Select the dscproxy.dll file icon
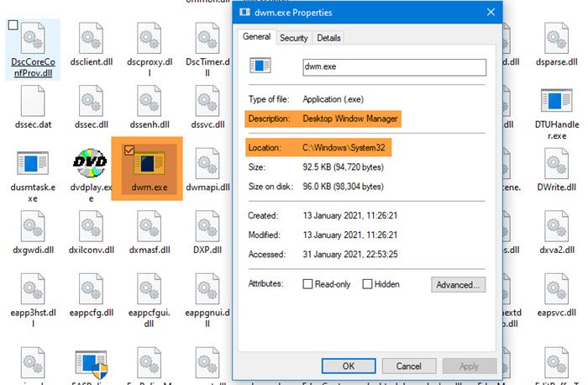 150,38
